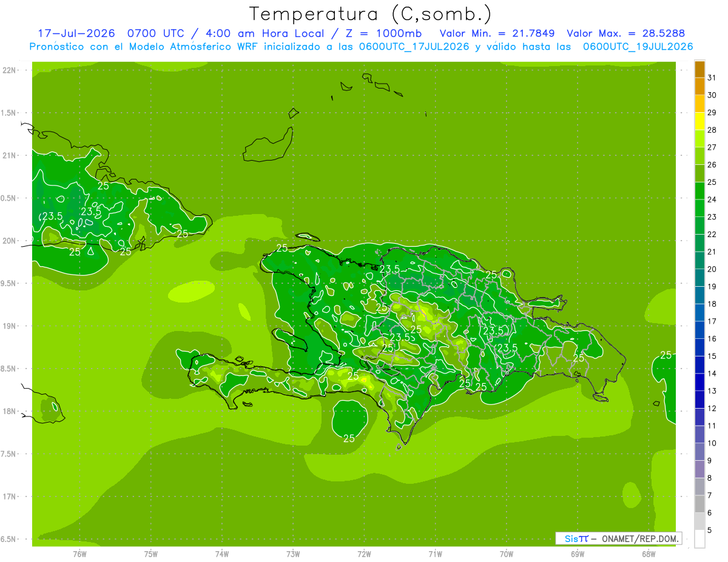
Task: Click the 17N latitude axis label
Action: coord(8,497)
